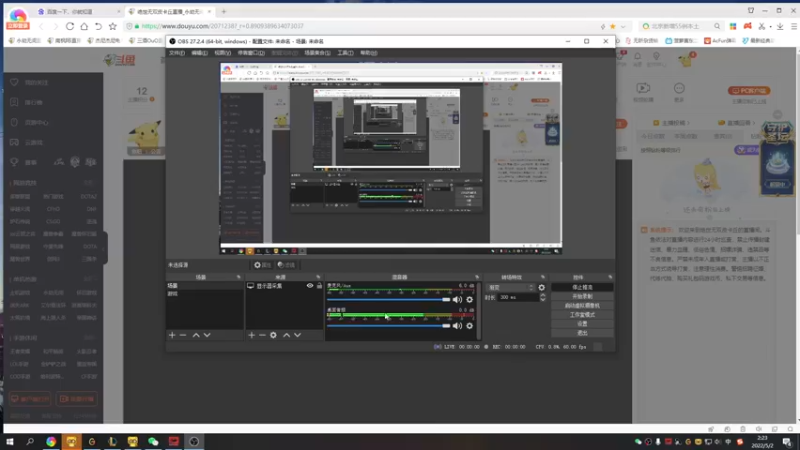Expand the dropdown arrow beside the address bar star

623,27
